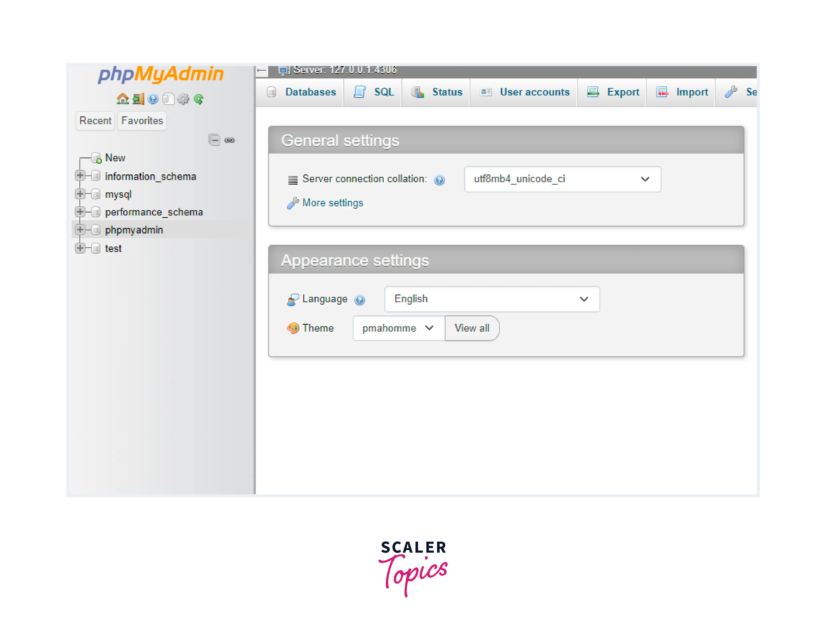Open the More settings link
The width and height of the screenshot is (826, 644).
(x=332, y=203)
